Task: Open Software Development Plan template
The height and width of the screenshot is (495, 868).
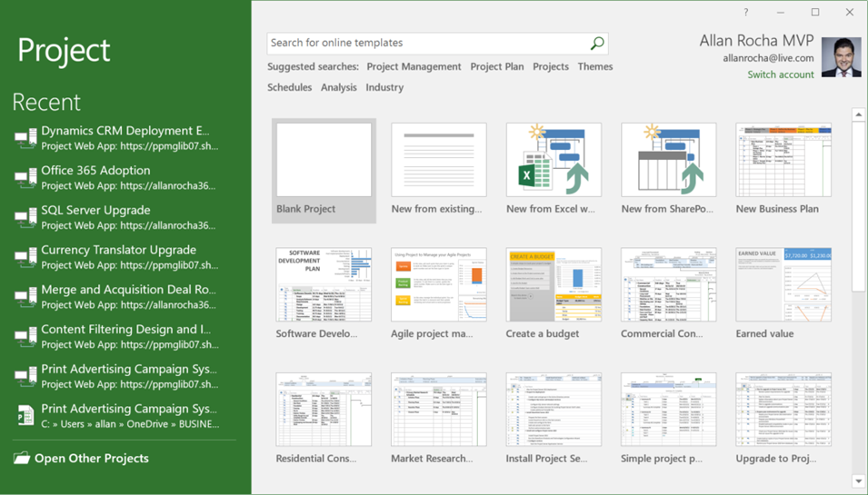Action: 324,294
